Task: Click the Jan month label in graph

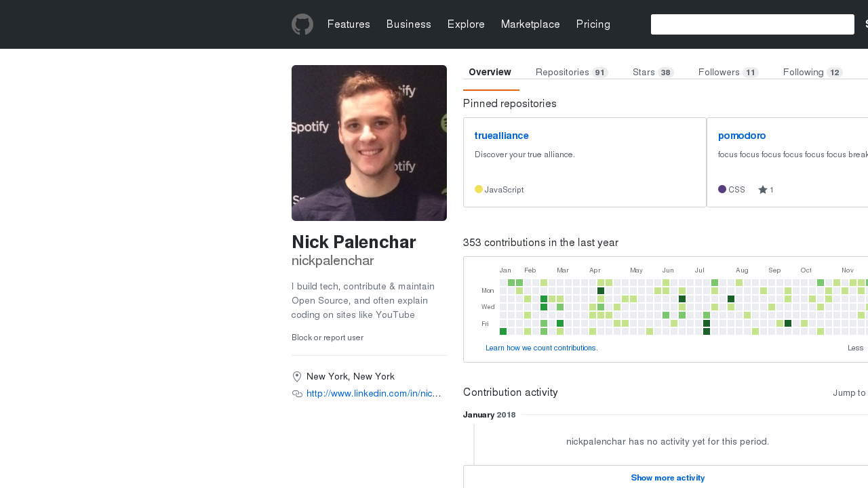Action: [505, 270]
